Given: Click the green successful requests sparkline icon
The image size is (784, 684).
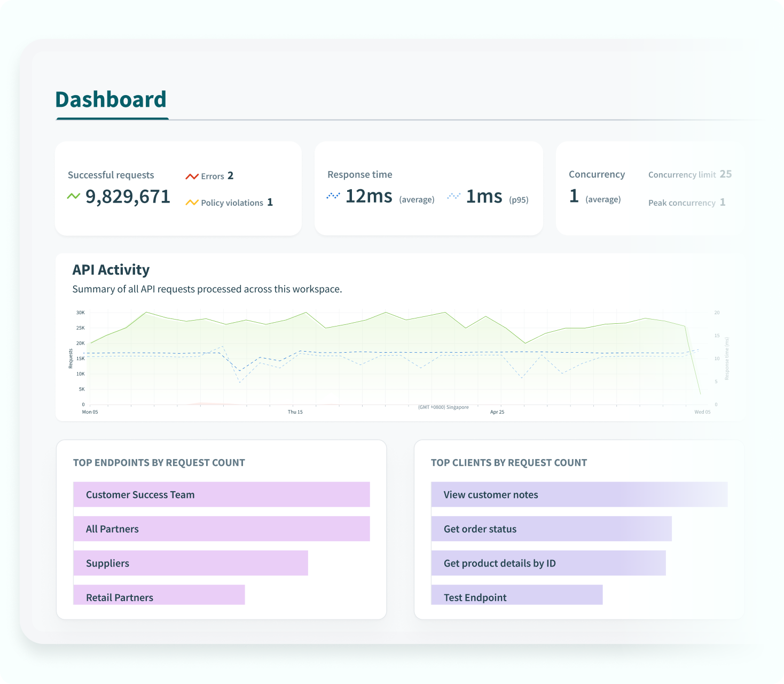Looking at the screenshot, I should coord(74,196).
